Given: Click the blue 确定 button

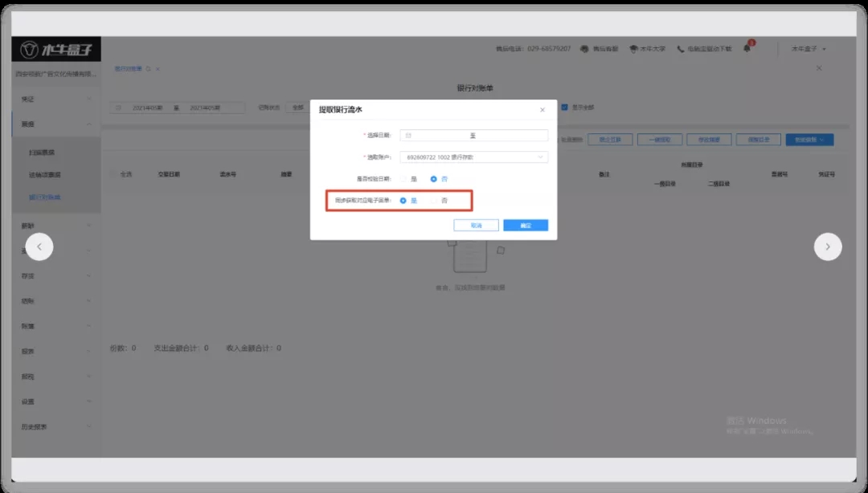Looking at the screenshot, I should [526, 225].
